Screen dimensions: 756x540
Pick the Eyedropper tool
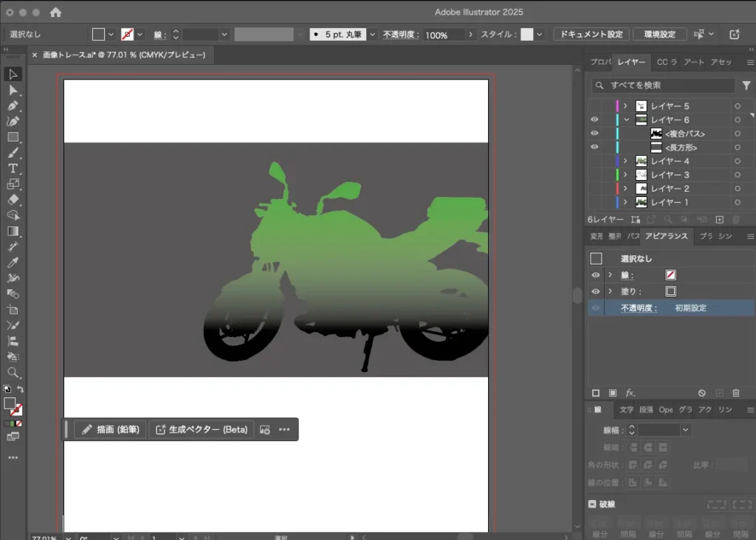pos(13,263)
